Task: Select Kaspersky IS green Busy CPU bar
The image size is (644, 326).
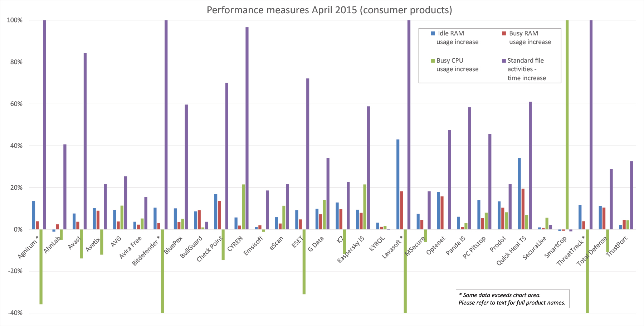Action: (365, 207)
